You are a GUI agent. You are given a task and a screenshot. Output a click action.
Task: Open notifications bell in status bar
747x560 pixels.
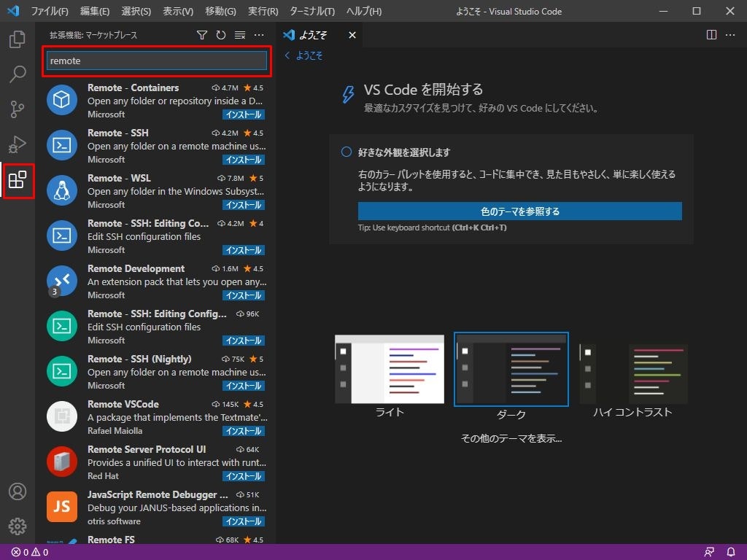pyautogui.click(x=731, y=553)
